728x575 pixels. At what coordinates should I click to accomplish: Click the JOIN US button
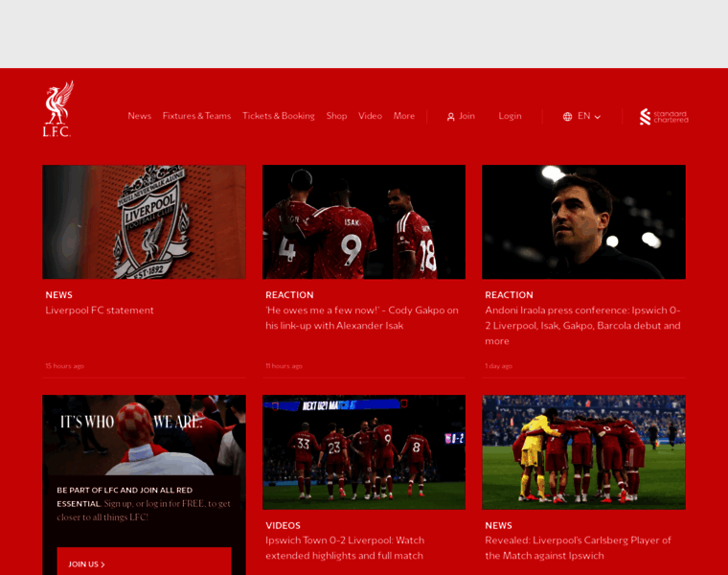144,563
